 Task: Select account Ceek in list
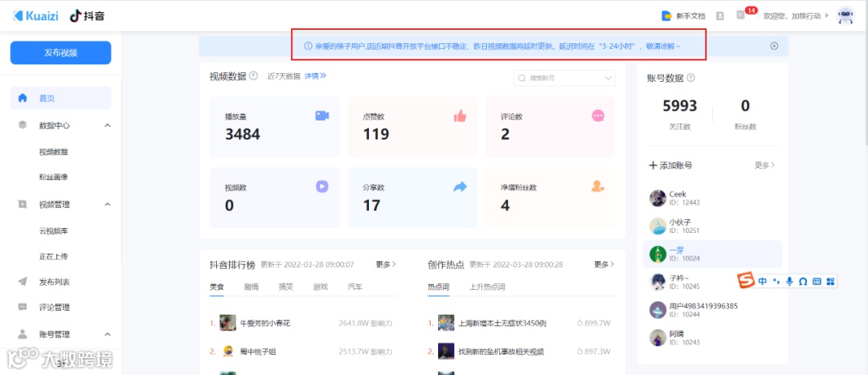[x=712, y=198]
